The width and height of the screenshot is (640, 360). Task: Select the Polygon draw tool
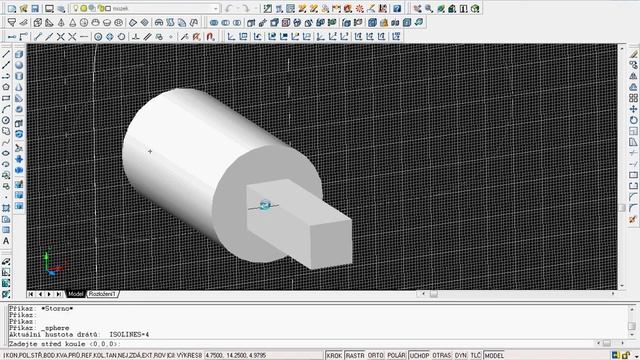click(x=6, y=87)
